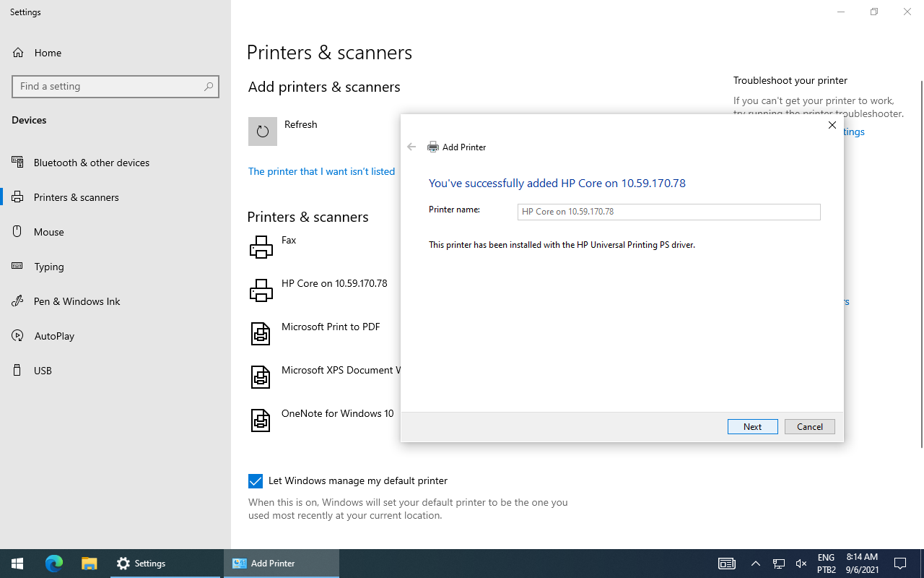The width and height of the screenshot is (924, 578).
Task: Click the Find a setting search box
Action: pos(108,86)
